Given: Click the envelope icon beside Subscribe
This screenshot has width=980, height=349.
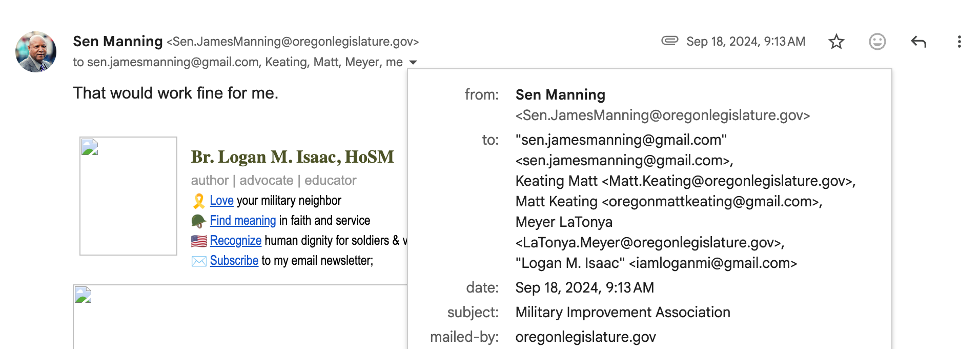Looking at the screenshot, I should coord(199,261).
